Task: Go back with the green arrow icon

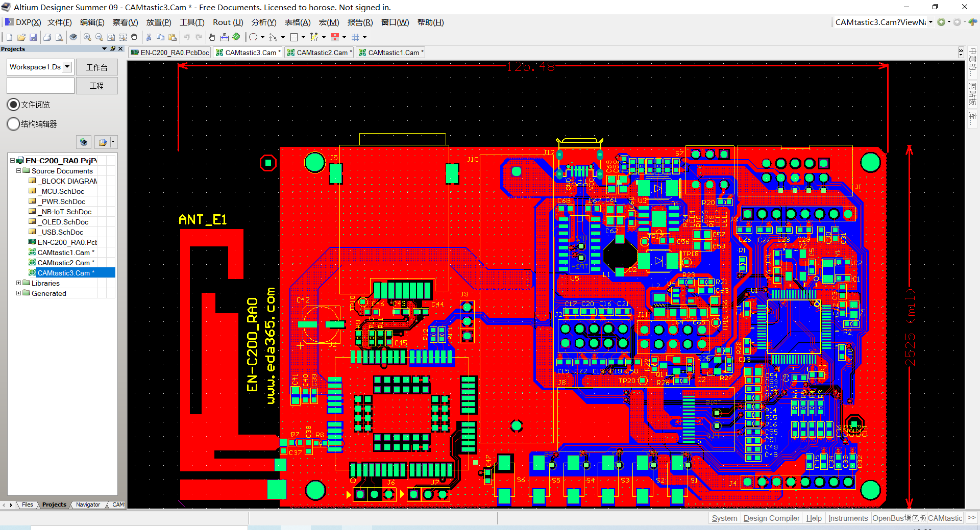Action: point(941,22)
